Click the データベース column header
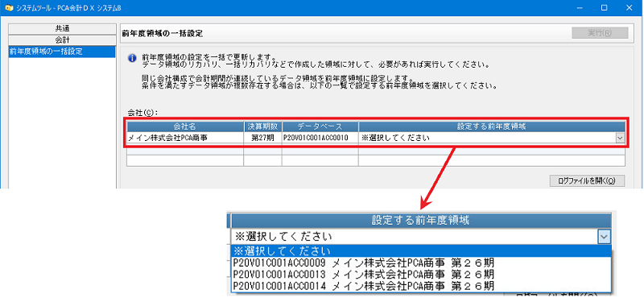644x298 pixels. pos(320,126)
